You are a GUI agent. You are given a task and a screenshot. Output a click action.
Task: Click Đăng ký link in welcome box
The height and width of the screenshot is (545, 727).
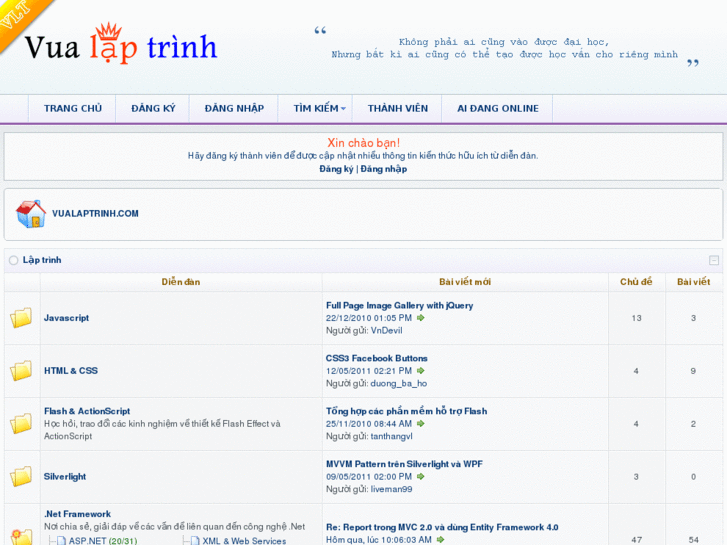point(336,169)
